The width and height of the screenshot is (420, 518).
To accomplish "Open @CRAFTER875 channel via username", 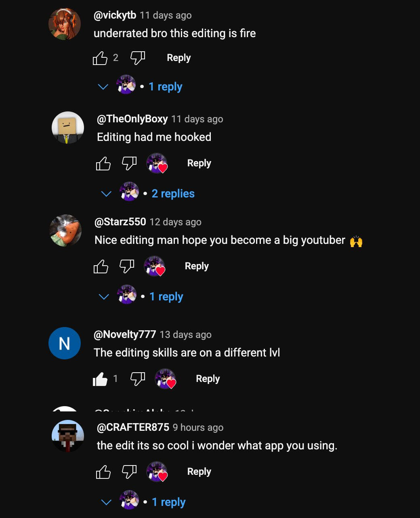I will coord(133,428).
